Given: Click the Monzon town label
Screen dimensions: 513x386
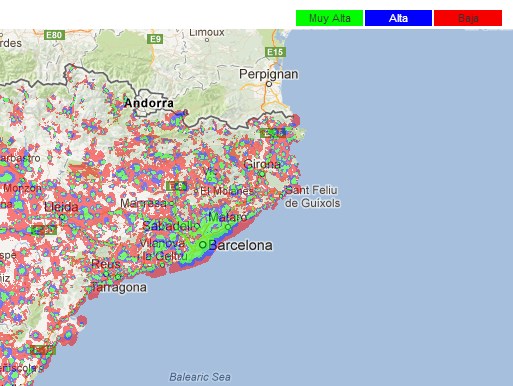Looking at the screenshot, I should pos(22,188).
